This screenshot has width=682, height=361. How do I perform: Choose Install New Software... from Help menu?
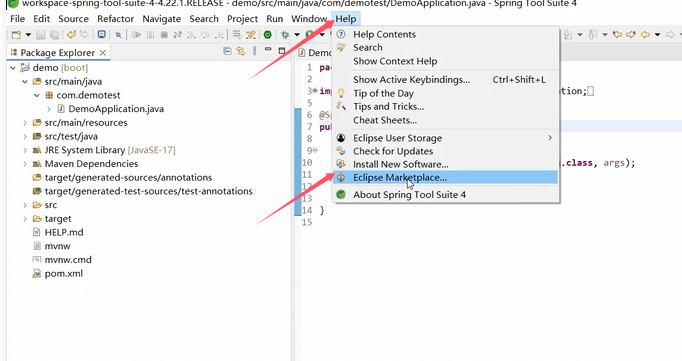445,164
